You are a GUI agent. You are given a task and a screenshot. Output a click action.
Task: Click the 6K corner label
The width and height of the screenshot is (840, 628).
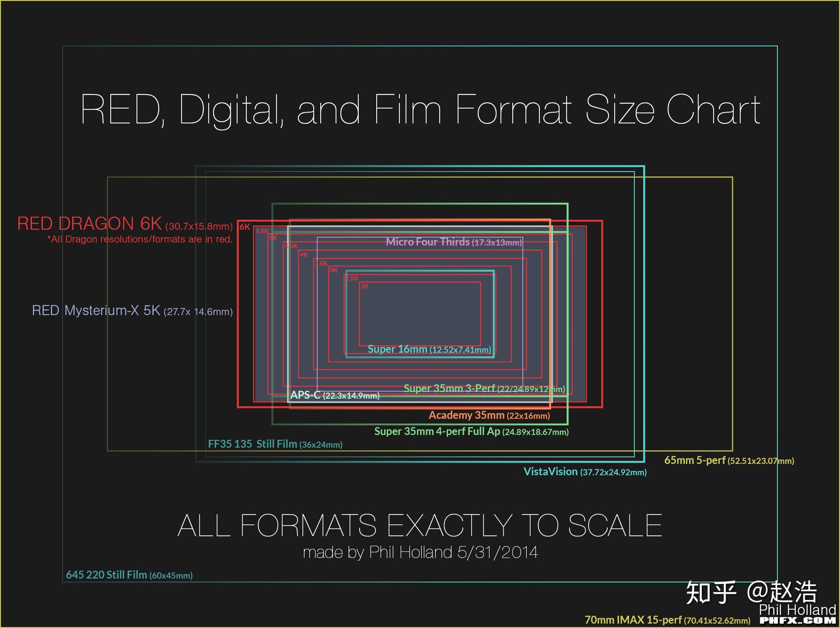point(245,227)
